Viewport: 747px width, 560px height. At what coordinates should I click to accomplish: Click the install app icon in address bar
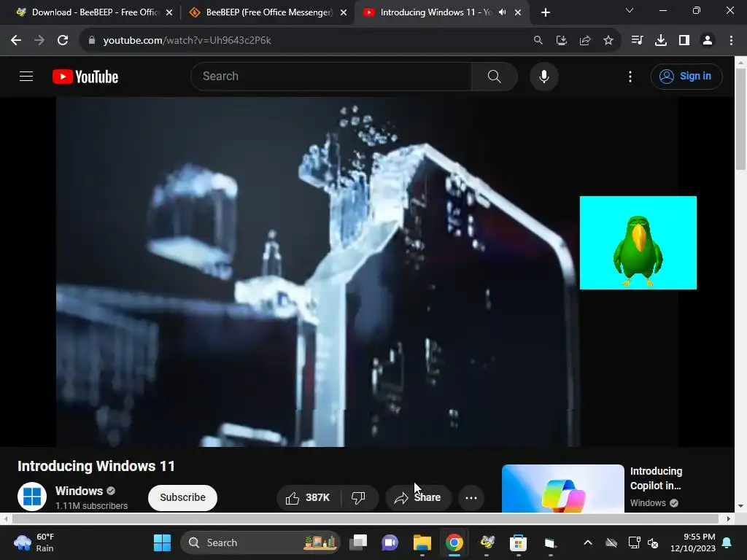click(x=562, y=41)
